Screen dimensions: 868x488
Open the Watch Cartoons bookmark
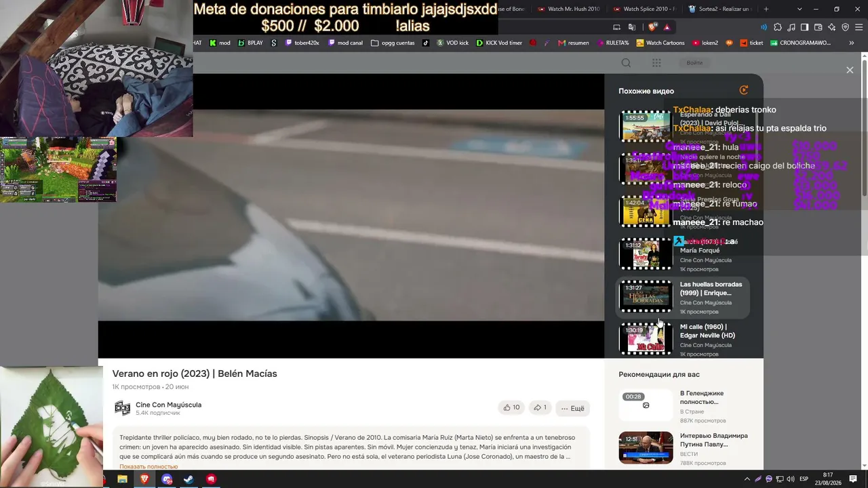tap(660, 43)
